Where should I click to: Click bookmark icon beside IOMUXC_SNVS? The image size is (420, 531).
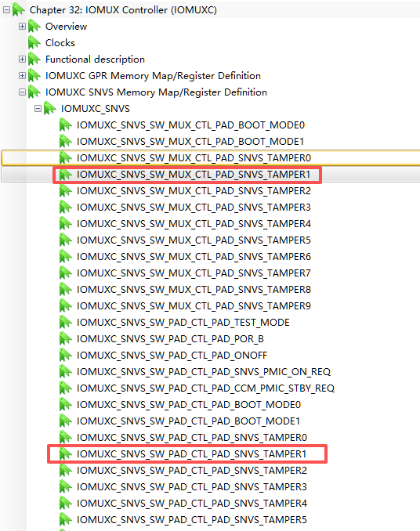[x=50, y=109]
